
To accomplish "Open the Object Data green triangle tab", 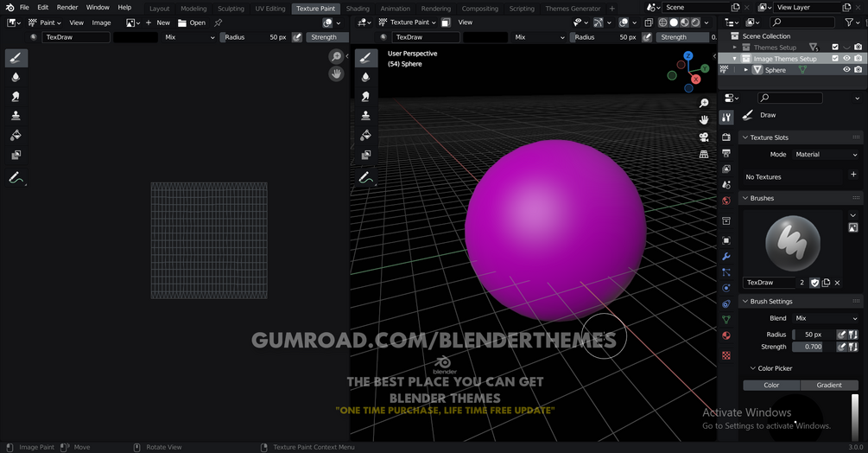I will click(x=726, y=320).
